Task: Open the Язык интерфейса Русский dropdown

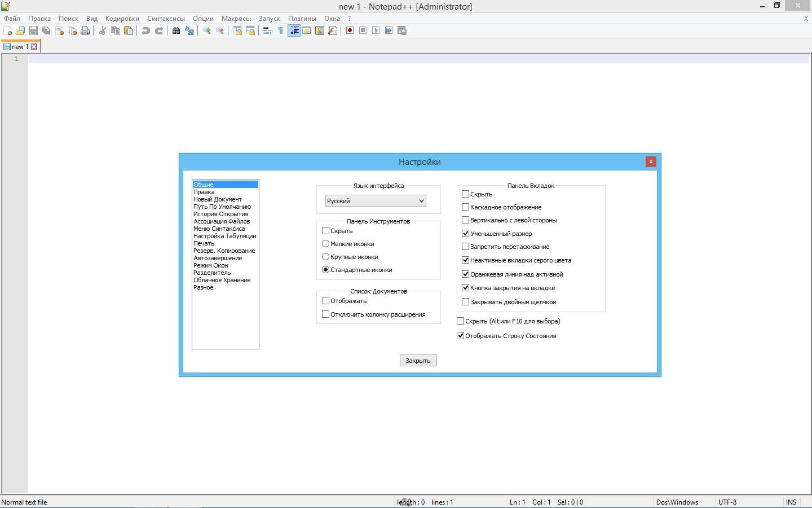Action: pos(376,201)
